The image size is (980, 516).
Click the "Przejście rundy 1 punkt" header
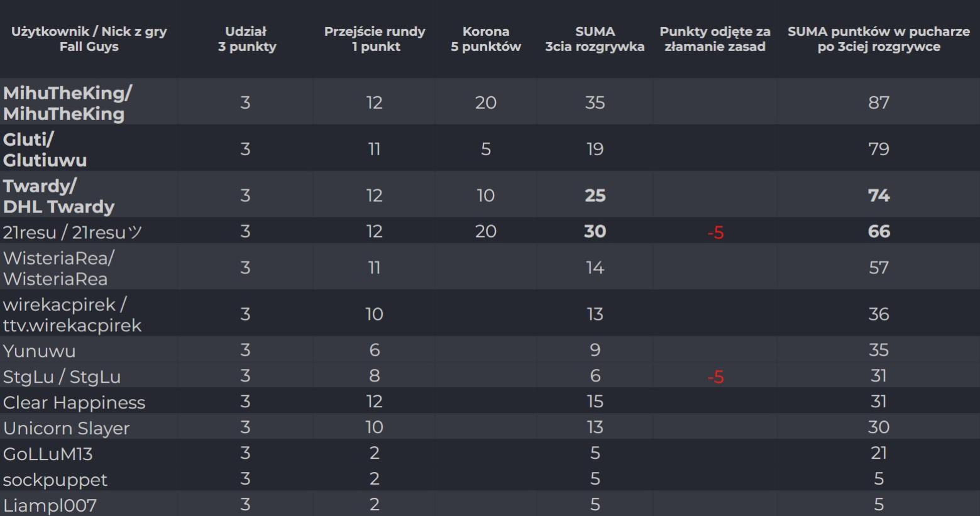pyautogui.click(x=375, y=39)
